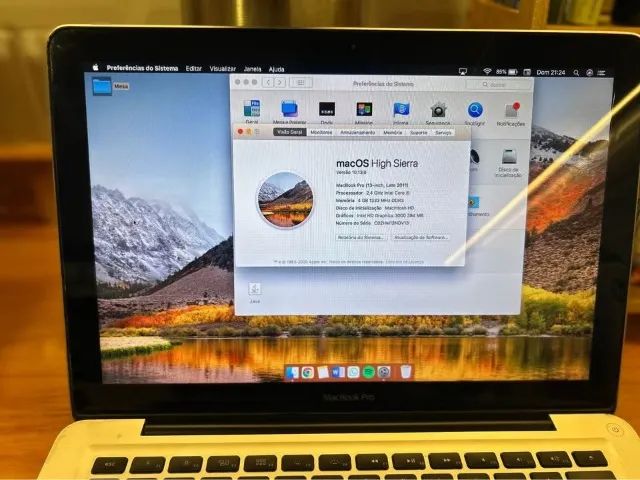Switch to the Monitores tab
The width and height of the screenshot is (640, 480).
point(321,132)
